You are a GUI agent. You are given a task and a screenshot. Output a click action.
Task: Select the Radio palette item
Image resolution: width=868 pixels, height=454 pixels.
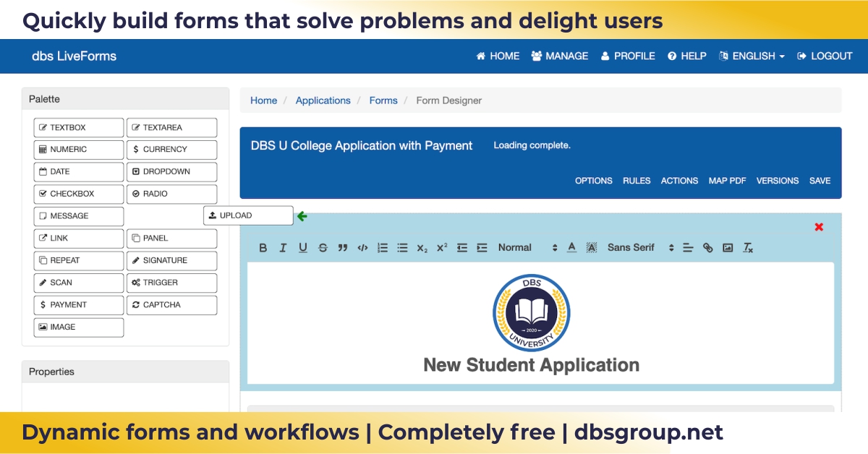172,194
